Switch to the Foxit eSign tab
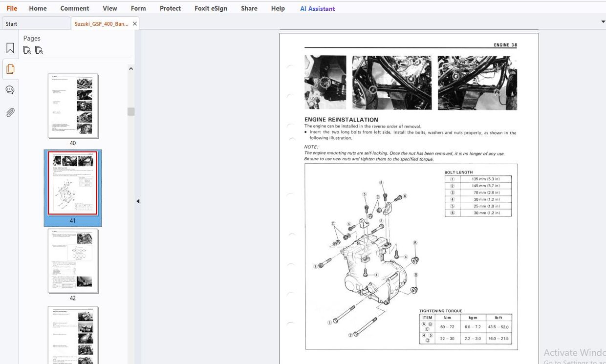This screenshot has height=364, width=606. tap(211, 8)
